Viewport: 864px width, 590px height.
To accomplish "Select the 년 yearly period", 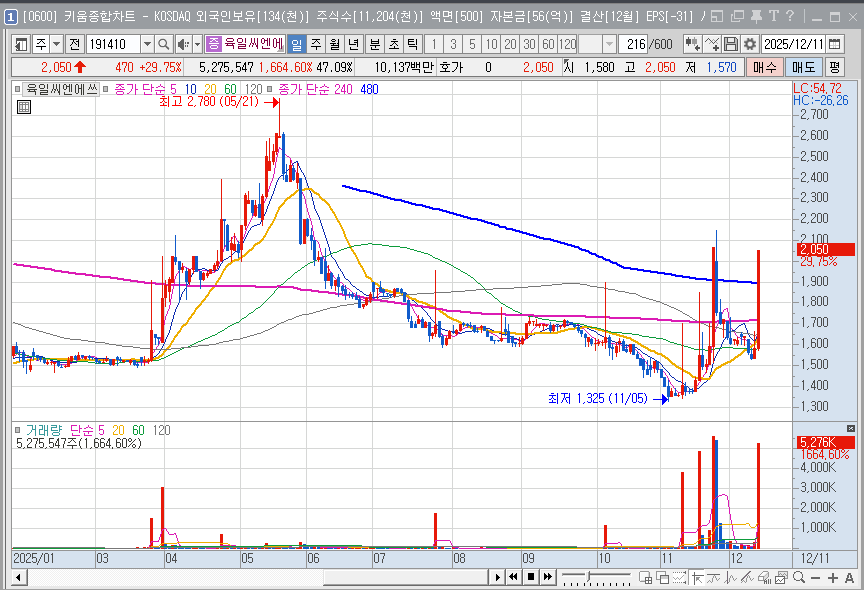I will 353,44.
